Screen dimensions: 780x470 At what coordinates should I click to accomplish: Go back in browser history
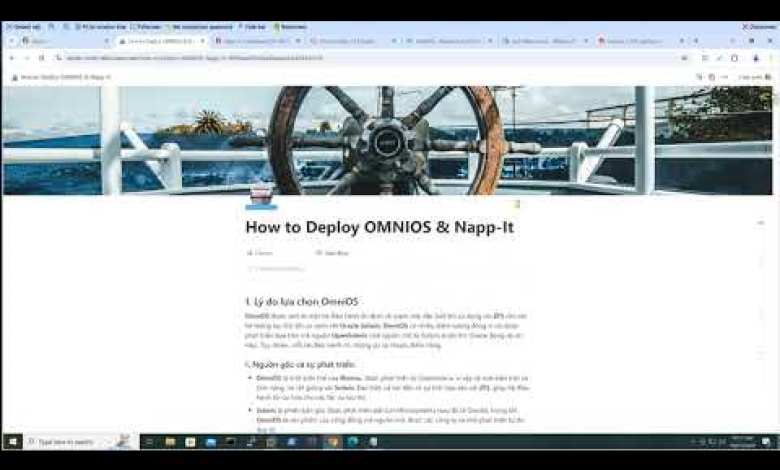pos(12,58)
